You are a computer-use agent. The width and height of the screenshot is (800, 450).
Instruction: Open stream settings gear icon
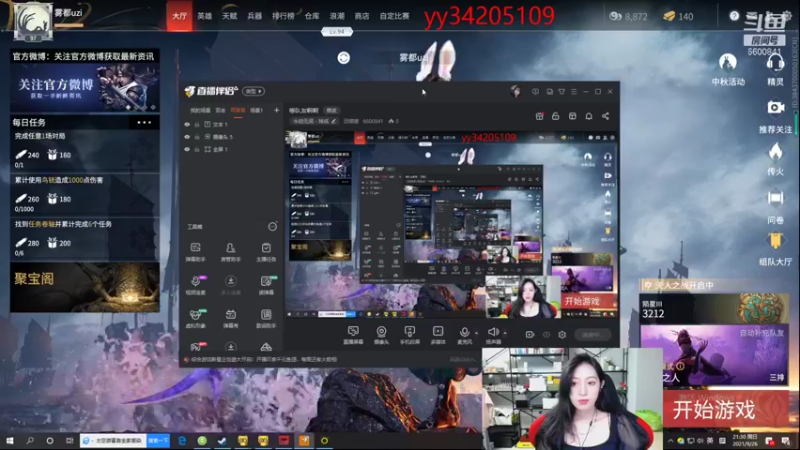point(562,335)
